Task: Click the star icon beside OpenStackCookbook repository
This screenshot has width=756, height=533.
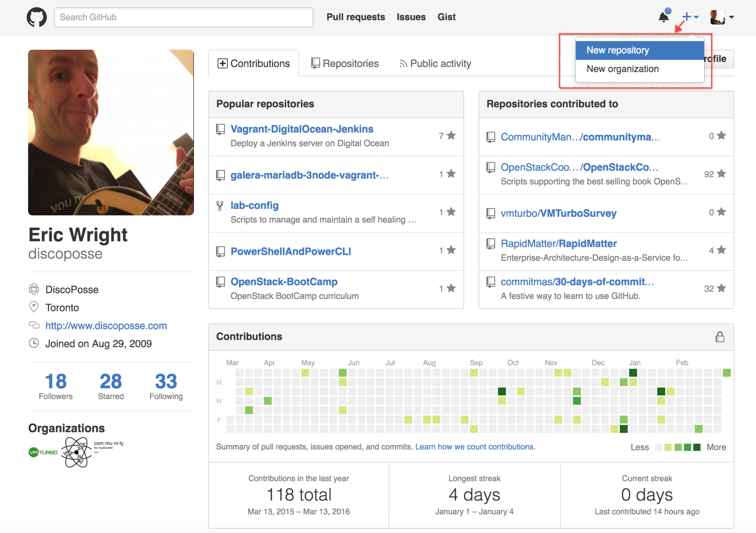Action: point(721,174)
